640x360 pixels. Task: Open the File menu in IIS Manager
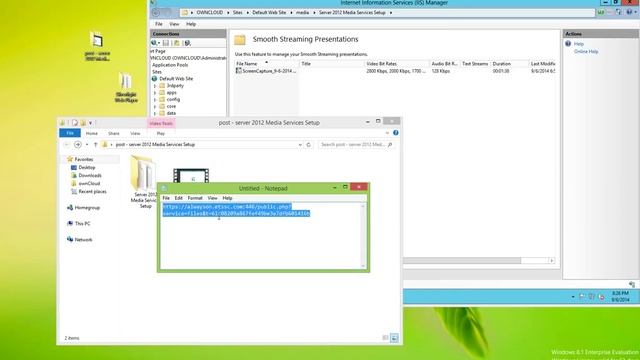point(159,24)
